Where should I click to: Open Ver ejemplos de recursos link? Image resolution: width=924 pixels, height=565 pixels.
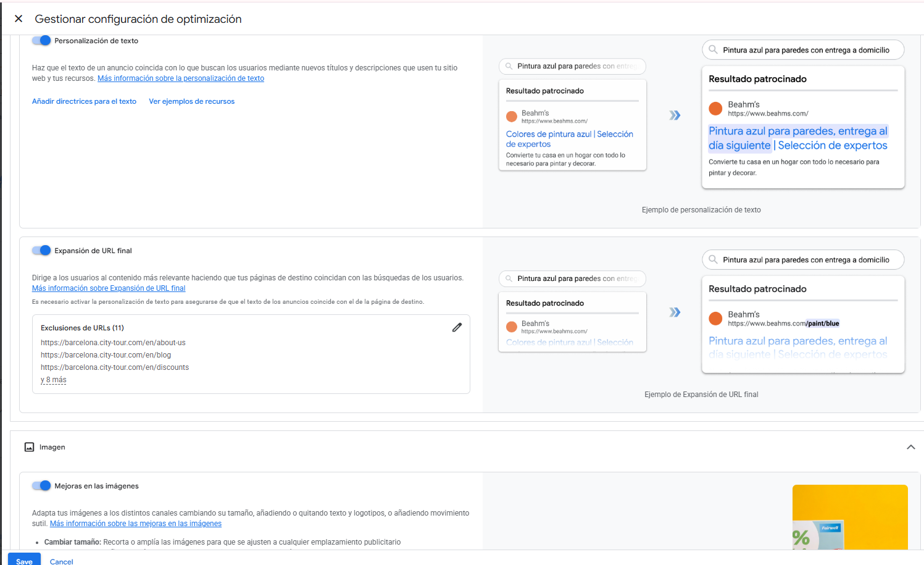pyautogui.click(x=191, y=101)
